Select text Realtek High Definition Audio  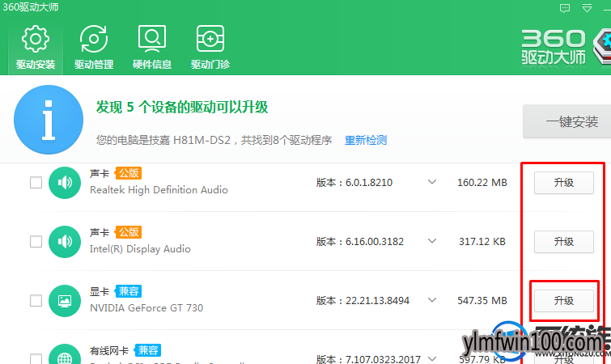159,190
